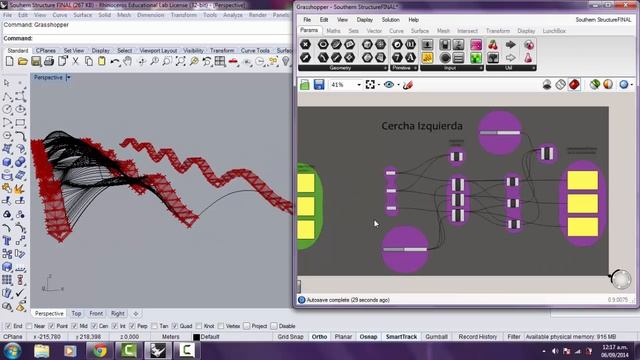
Task: Click Grasshopper red selected-only preview icon
Action: click(574, 84)
